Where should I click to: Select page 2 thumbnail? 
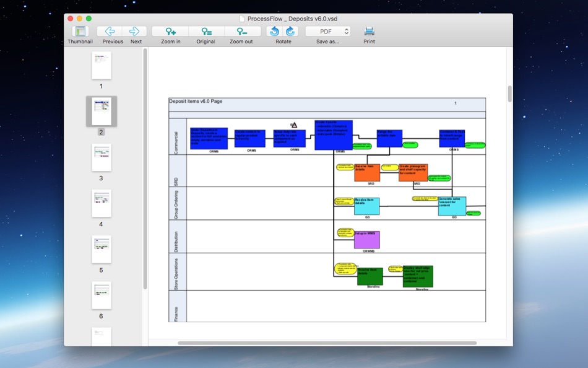click(102, 111)
